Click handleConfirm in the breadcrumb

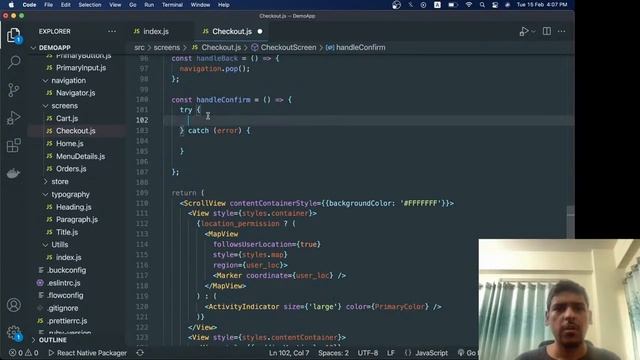360,47
